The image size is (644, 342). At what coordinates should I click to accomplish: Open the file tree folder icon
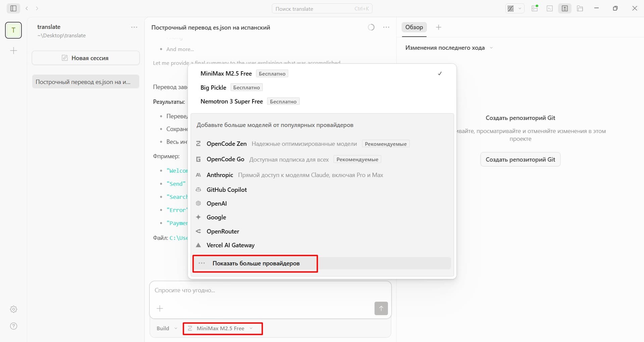[580, 8]
